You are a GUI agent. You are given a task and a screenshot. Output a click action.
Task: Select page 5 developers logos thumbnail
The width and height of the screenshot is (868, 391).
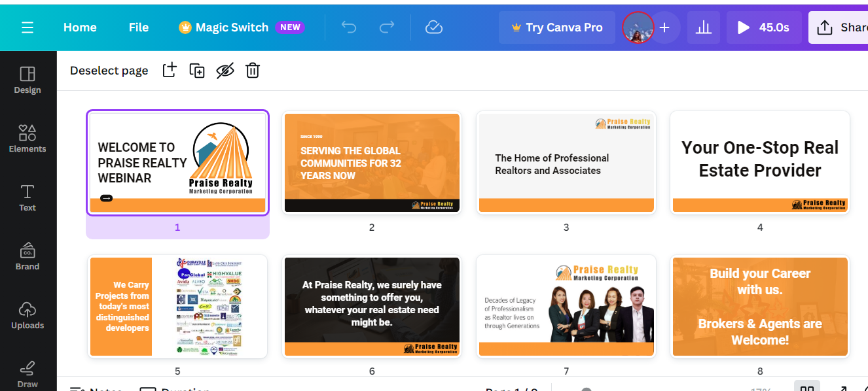pos(177,307)
